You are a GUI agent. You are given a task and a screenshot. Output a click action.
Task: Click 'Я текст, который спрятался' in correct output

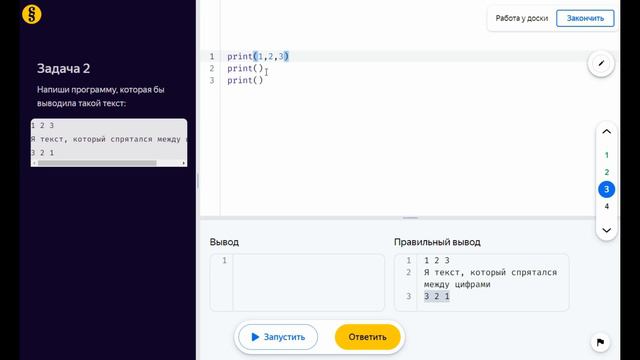pyautogui.click(x=490, y=272)
